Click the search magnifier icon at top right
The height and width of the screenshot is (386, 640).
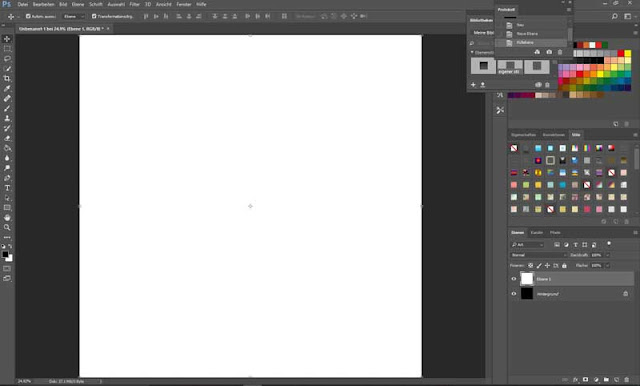pyautogui.click(x=615, y=16)
